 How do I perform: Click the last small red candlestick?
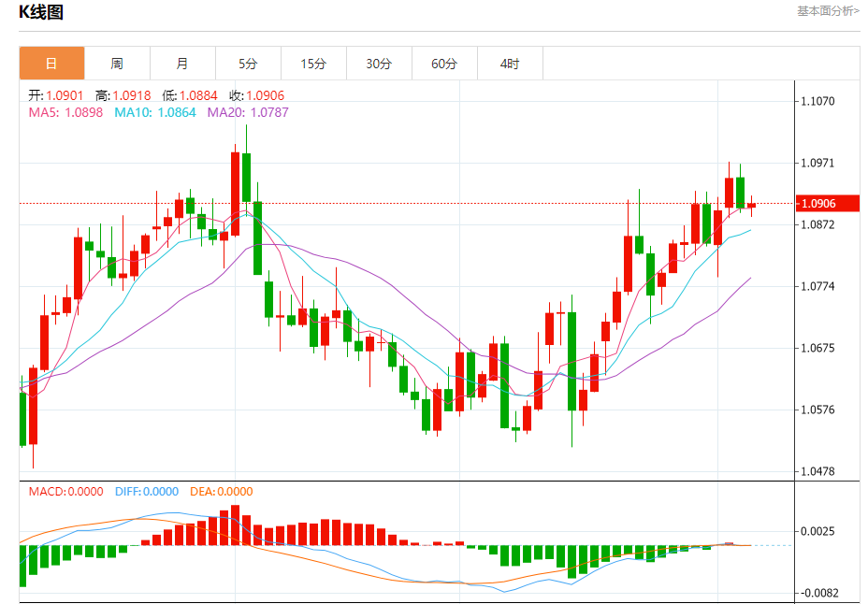point(751,205)
